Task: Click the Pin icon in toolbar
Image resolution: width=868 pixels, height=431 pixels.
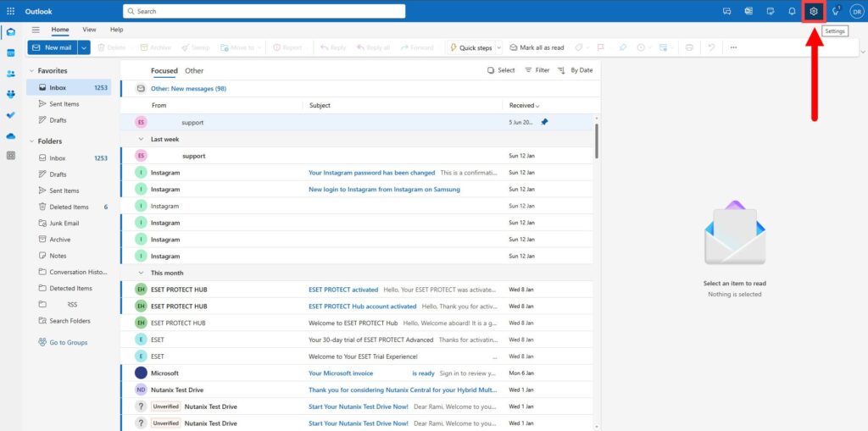Action: [623, 47]
